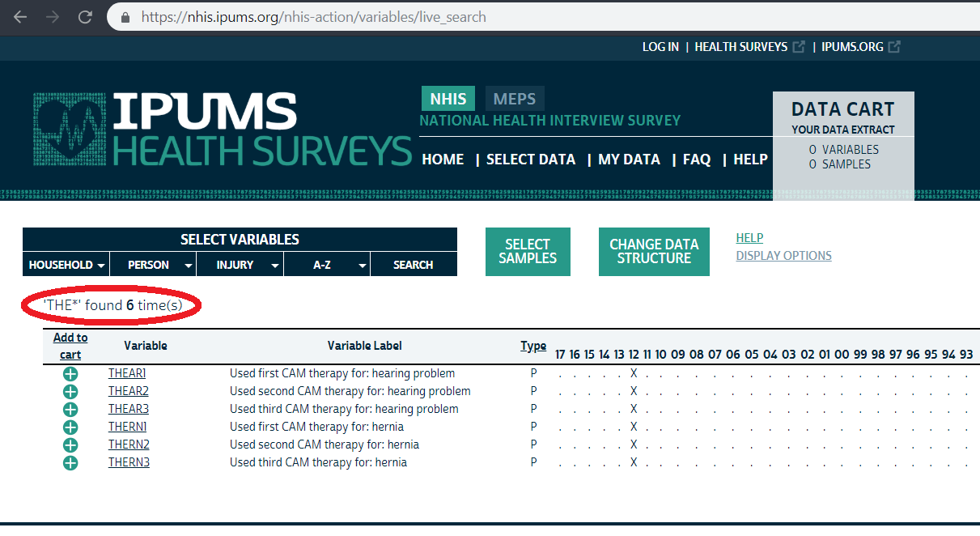Click the page refresh icon
Viewport: 980px width, 536px height.
coord(84,16)
